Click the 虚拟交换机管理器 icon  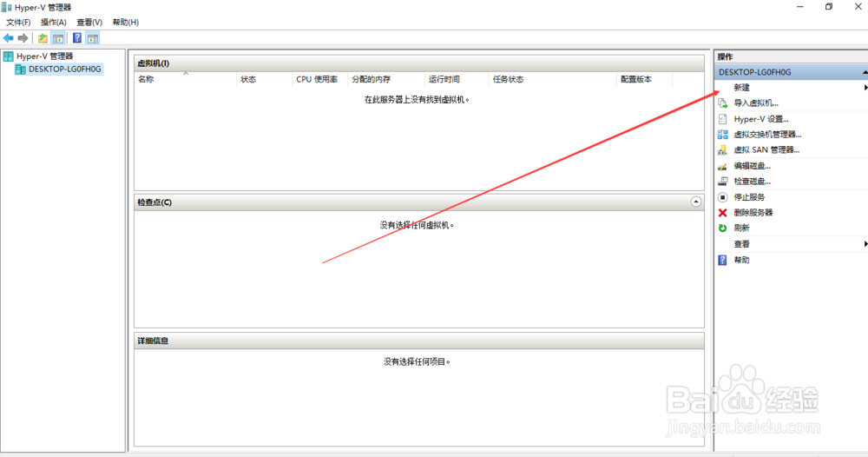point(722,135)
